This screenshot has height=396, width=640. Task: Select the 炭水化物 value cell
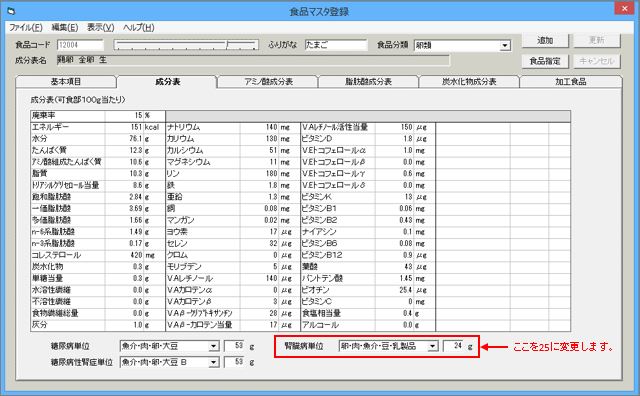click(x=124, y=267)
